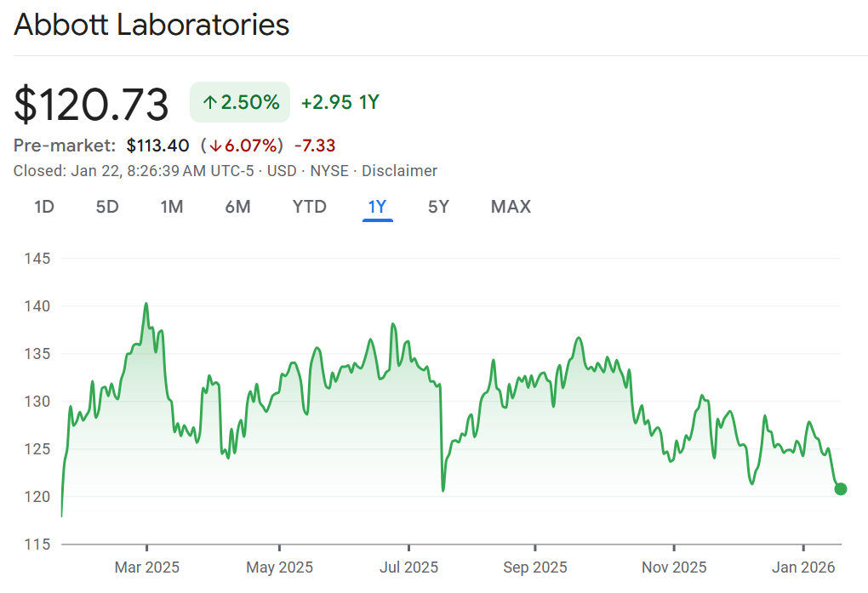
Task: Choose the 6M time period
Action: coord(237,207)
